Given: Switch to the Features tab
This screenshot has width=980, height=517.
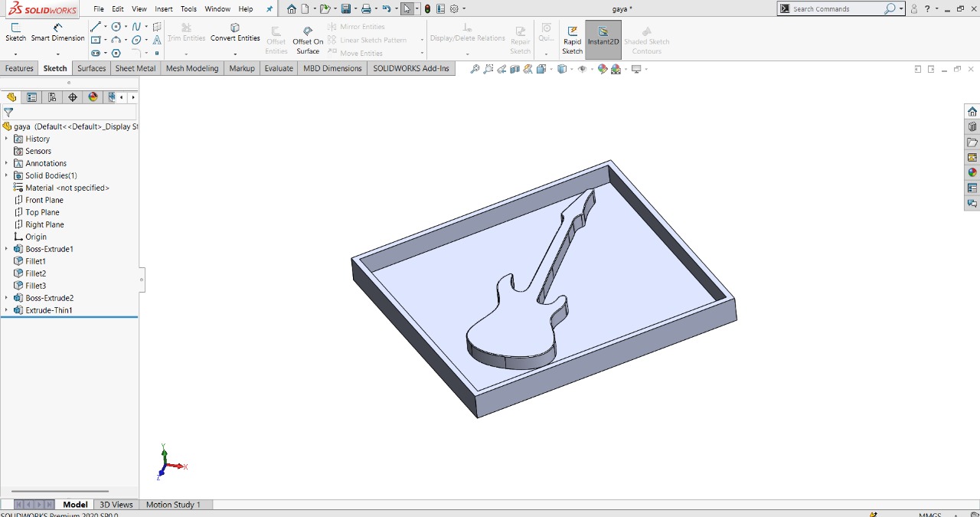Looking at the screenshot, I should pos(19,68).
